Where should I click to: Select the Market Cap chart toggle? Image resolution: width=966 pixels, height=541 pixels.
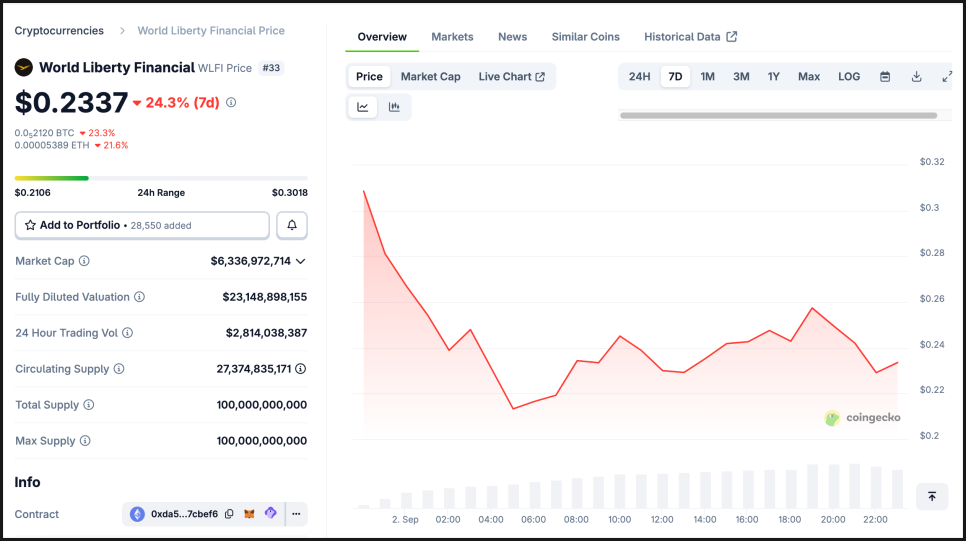pos(431,76)
